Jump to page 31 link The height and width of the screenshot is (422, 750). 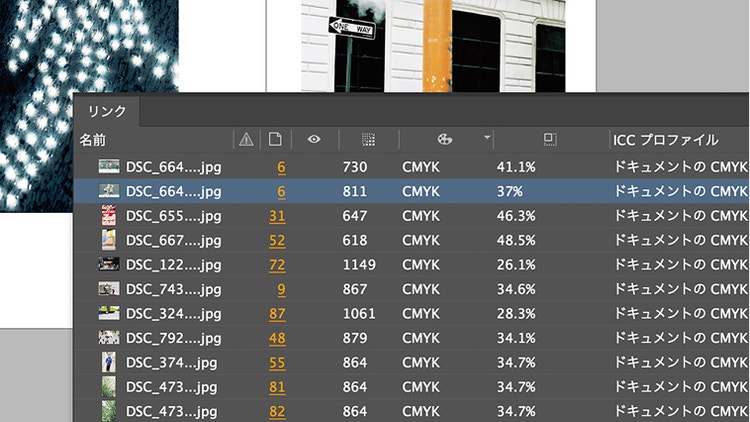point(277,216)
